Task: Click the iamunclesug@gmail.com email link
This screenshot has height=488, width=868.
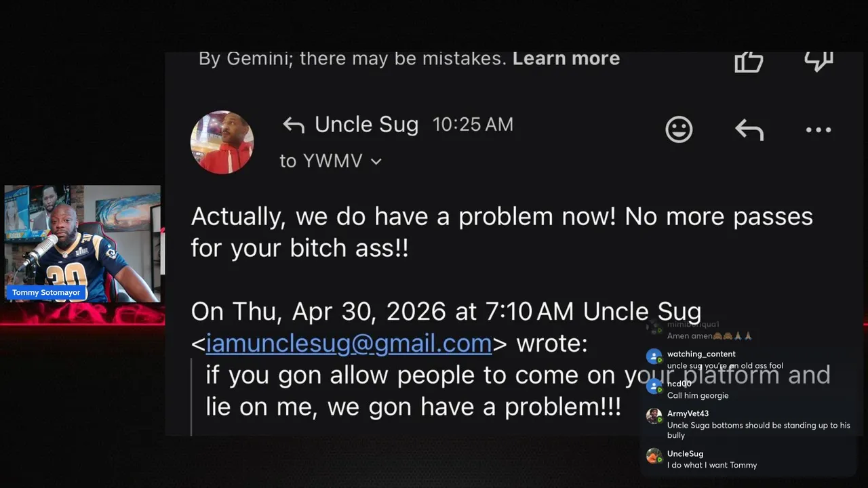Action: coord(349,343)
